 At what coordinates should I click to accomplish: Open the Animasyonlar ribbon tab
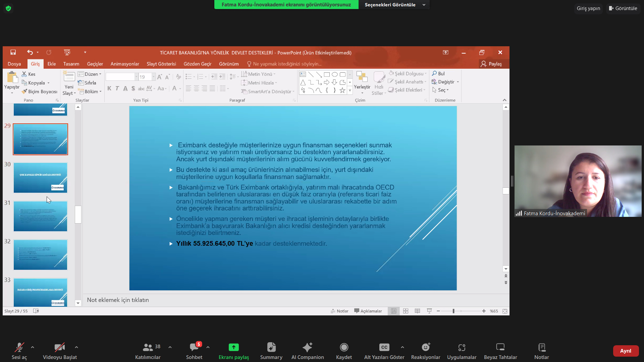tap(125, 64)
